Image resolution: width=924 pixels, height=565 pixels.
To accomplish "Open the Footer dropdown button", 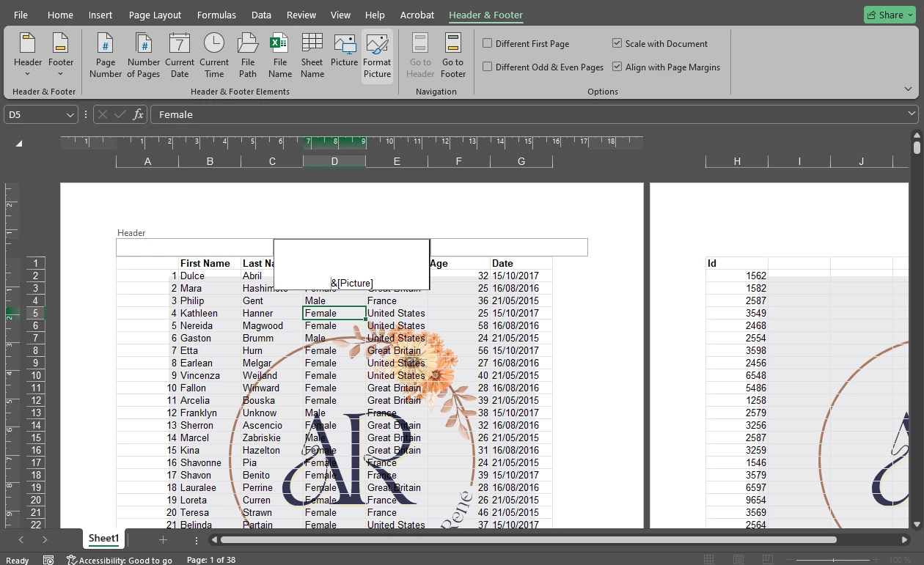I will coord(61,56).
